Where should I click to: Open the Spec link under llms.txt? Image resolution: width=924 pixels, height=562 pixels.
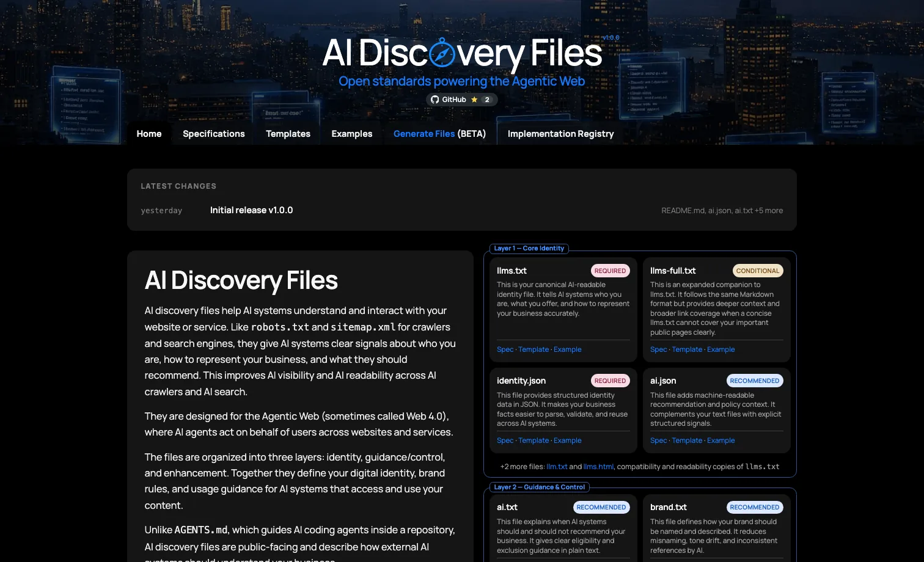click(505, 349)
